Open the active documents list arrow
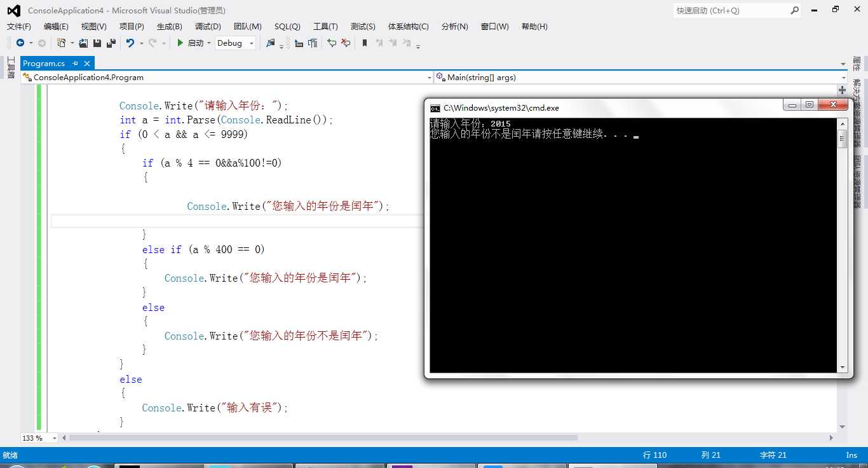Image resolution: width=868 pixels, height=468 pixels. [843, 64]
